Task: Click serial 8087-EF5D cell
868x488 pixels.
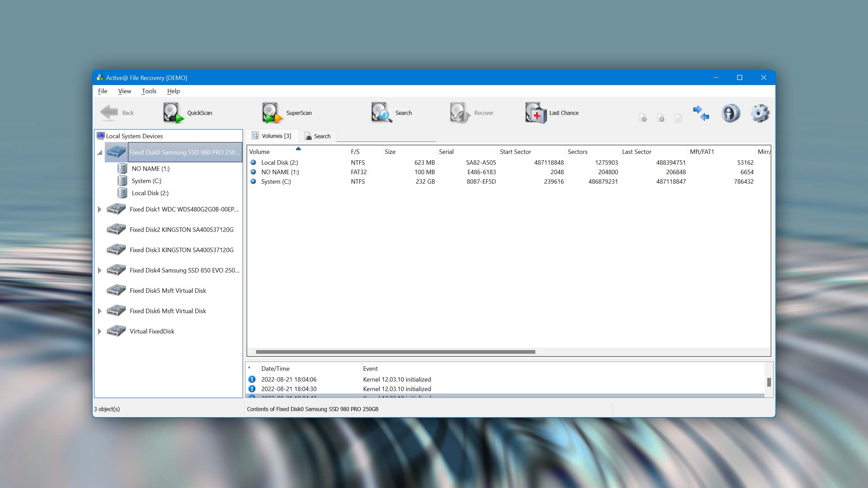Action: pyautogui.click(x=481, y=182)
